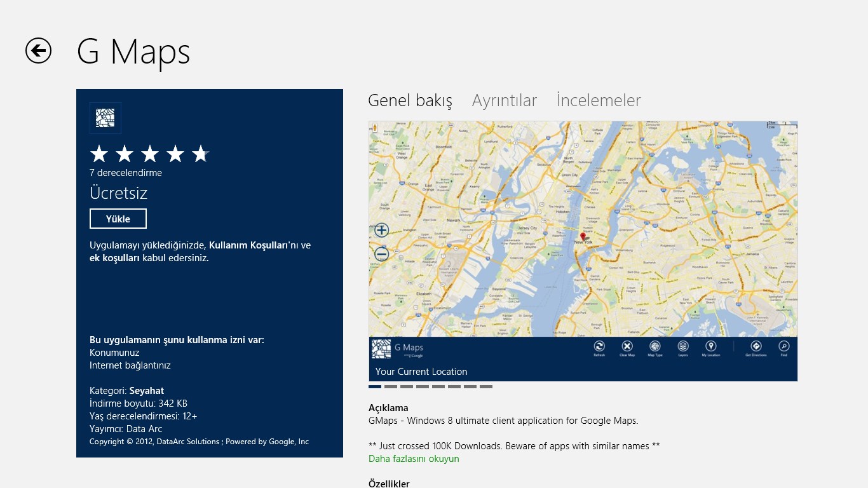Click the red New York map pin
Screen dimensions: 868x488
coord(583,237)
